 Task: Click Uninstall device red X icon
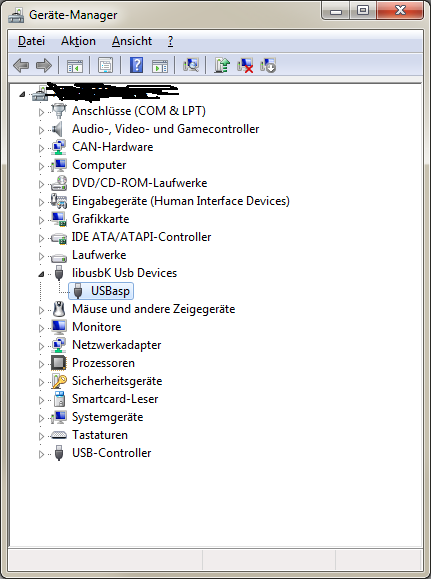click(245, 65)
